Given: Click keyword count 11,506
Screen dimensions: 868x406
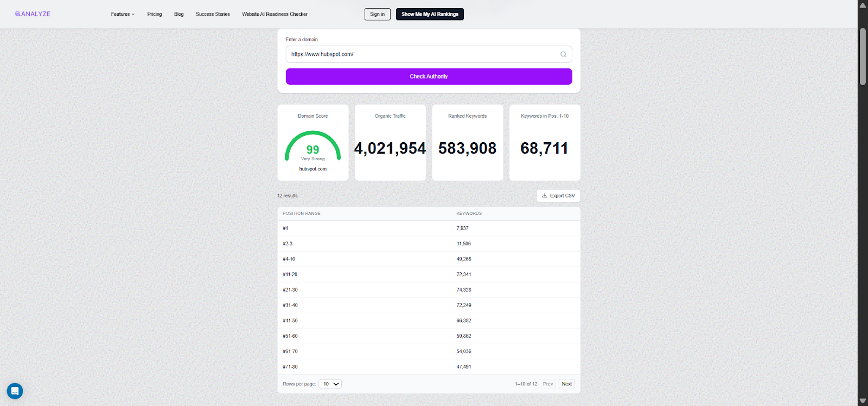Looking at the screenshot, I should pos(464,244).
